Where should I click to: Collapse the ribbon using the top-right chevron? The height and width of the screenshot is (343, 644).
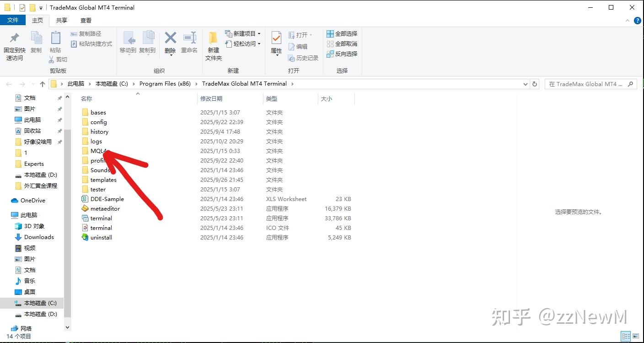627,20
